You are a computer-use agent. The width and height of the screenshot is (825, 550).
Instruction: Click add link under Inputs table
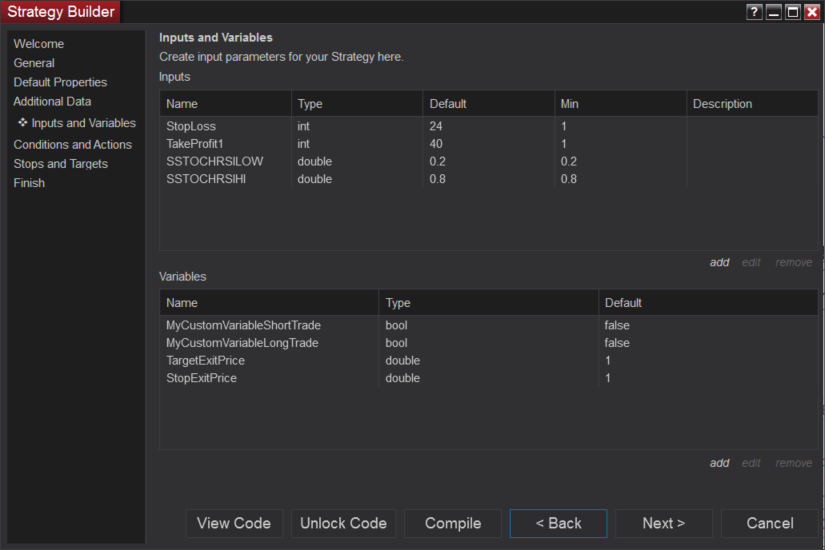pyautogui.click(x=719, y=263)
